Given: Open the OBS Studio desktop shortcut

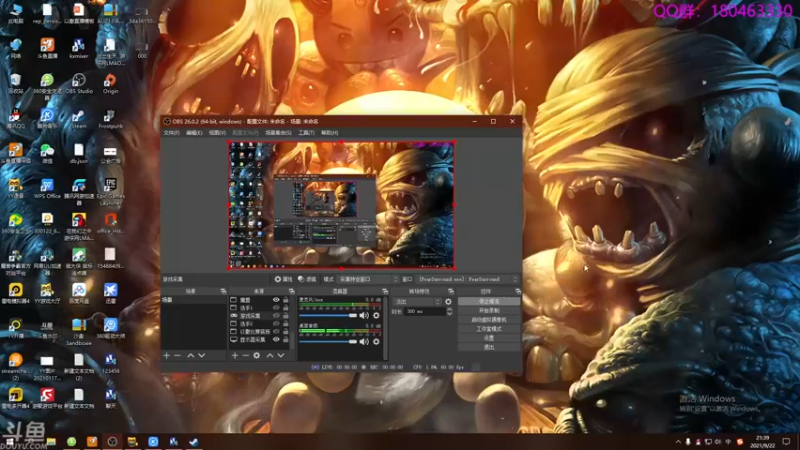Looking at the screenshot, I should click(79, 83).
